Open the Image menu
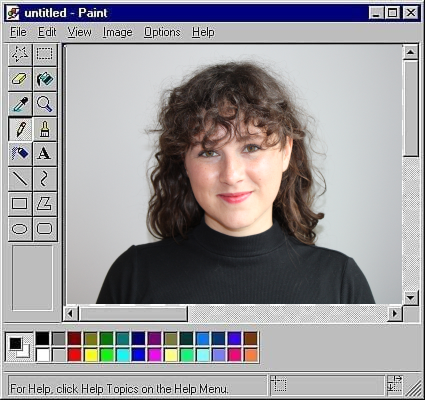Image resolution: width=425 pixels, height=400 pixels. point(117,32)
